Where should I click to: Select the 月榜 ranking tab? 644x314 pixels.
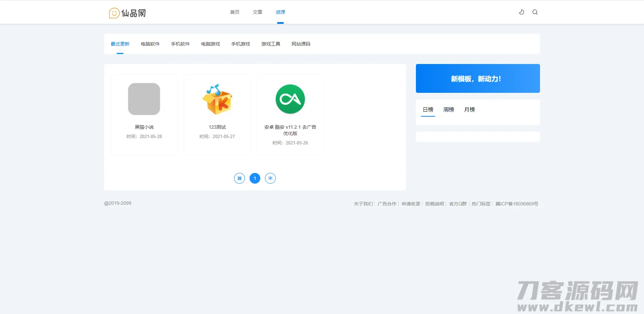(469, 110)
